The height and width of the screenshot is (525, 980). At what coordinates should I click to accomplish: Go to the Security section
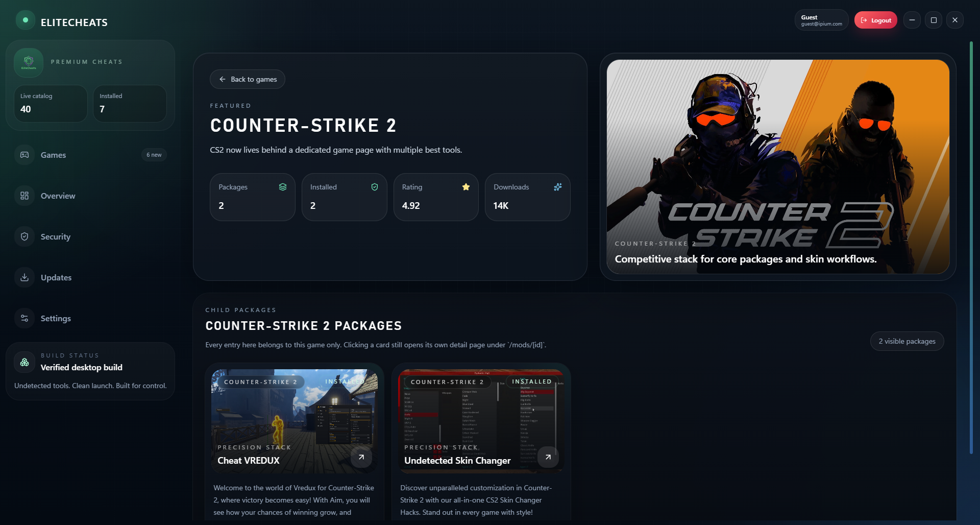[x=90, y=236]
